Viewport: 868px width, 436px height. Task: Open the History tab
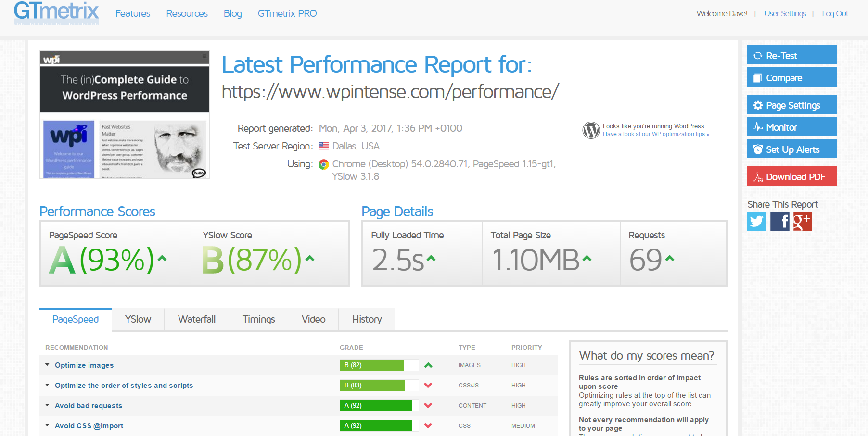pos(367,319)
